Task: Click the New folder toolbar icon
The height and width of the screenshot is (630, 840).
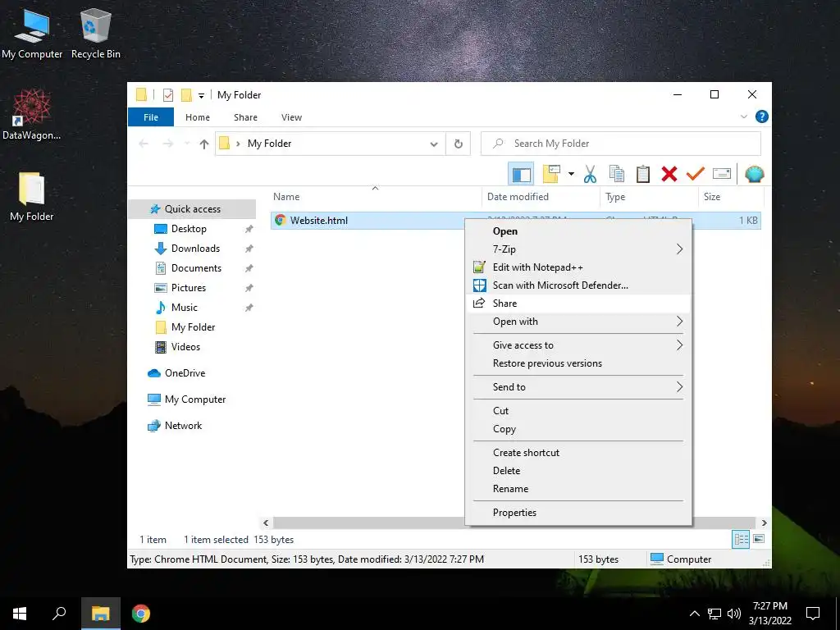Action: (x=551, y=174)
